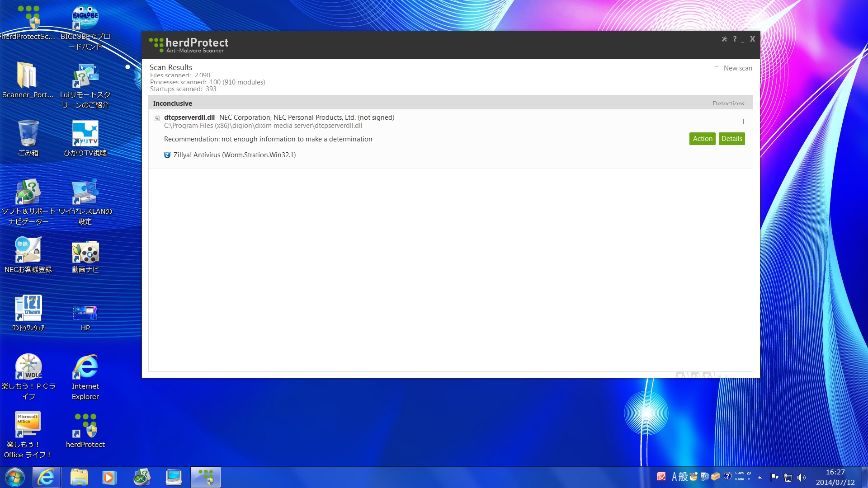Open the IME help question mark icon
The image size is (868, 488).
coord(727,476)
